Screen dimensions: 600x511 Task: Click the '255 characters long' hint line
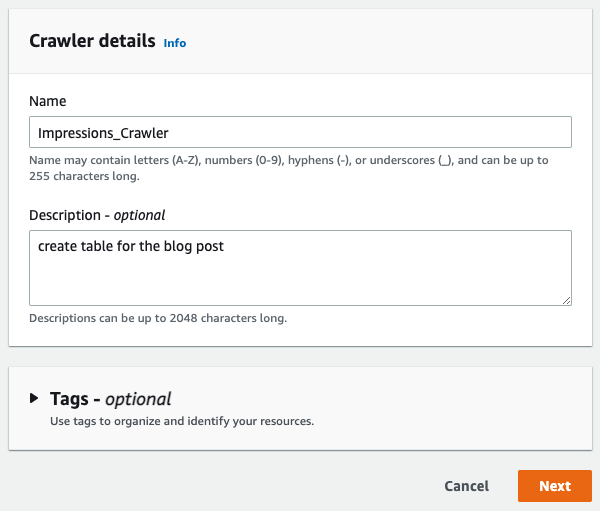coord(84,176)
